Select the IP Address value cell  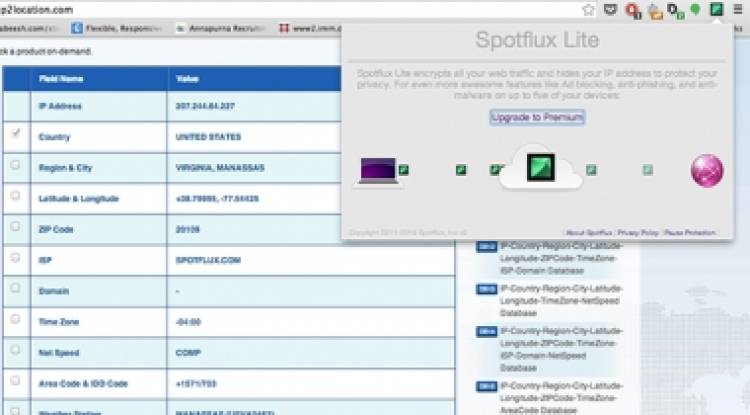coord(205,106)
